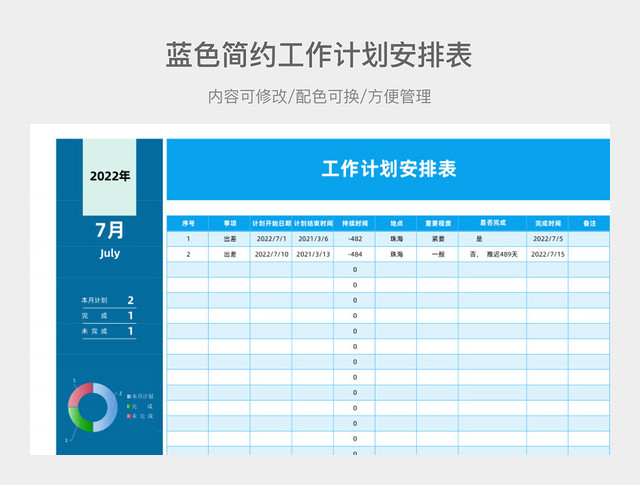This screenshot has width=640, height=485.
Task: Click the 完成 green legend entry
Action: pos(140,406)
